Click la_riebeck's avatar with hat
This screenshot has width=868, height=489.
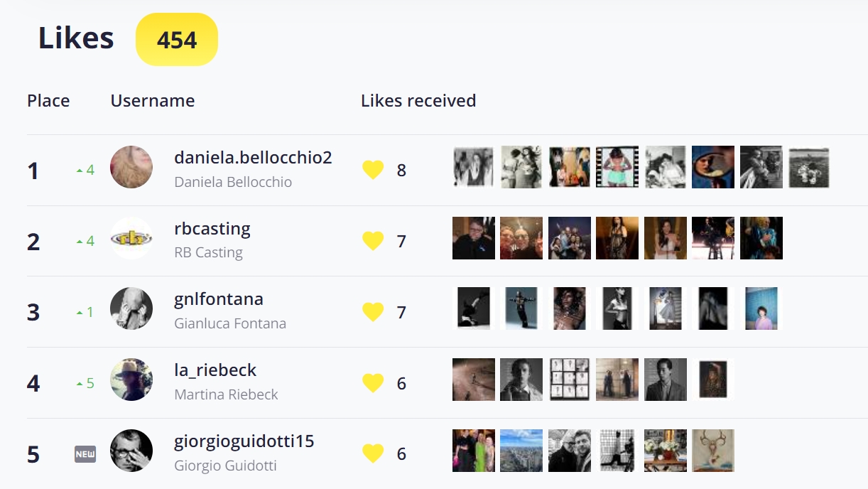pos(131,380)
